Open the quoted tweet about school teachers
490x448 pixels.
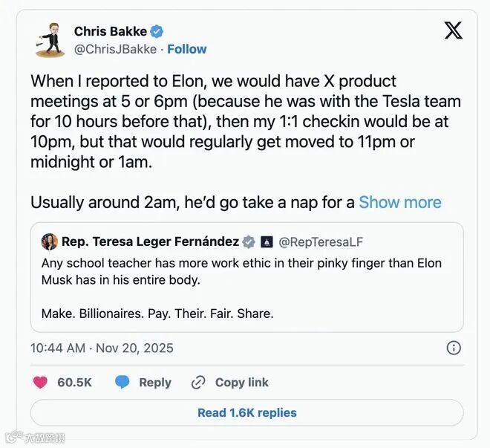point(246,288)
